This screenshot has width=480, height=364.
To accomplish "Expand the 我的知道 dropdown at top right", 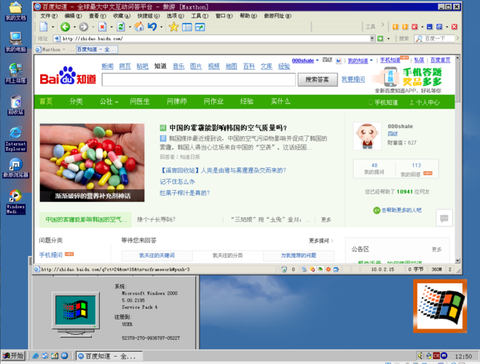I will (x=371, y=60).
